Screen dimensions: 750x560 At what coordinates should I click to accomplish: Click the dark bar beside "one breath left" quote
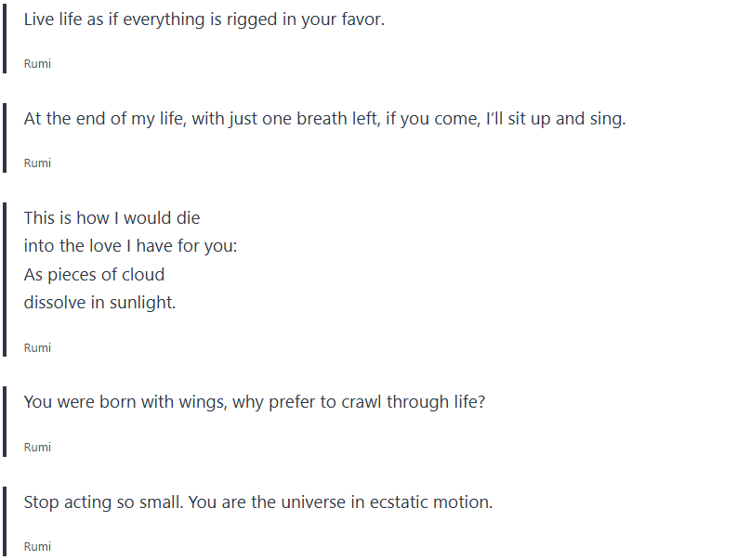[5, 137]
